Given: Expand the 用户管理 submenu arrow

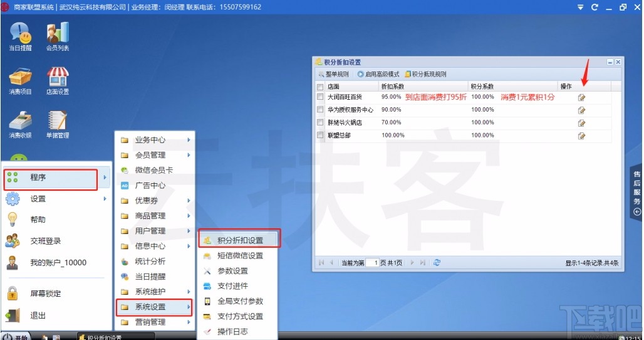Looking at the screenshot, I should [189, 231].
